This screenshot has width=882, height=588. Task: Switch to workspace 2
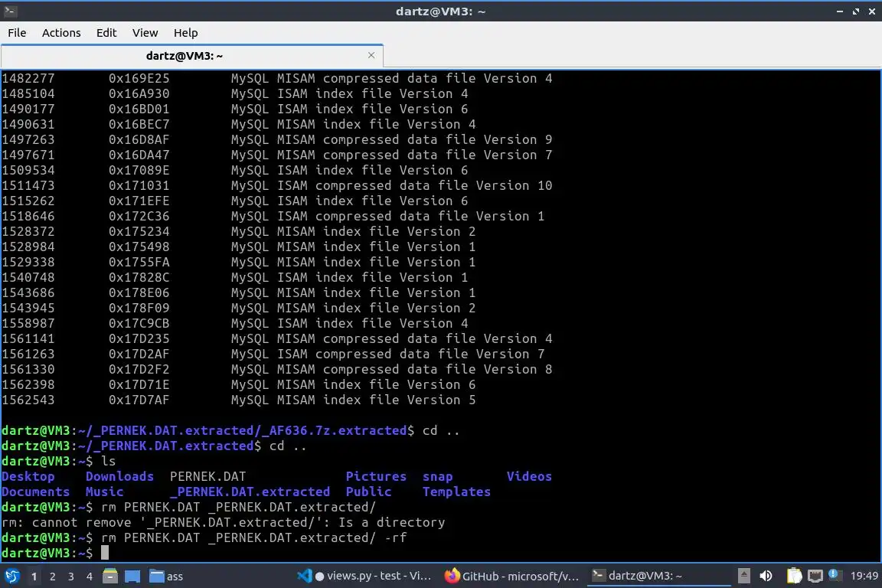tap(53, 577)
